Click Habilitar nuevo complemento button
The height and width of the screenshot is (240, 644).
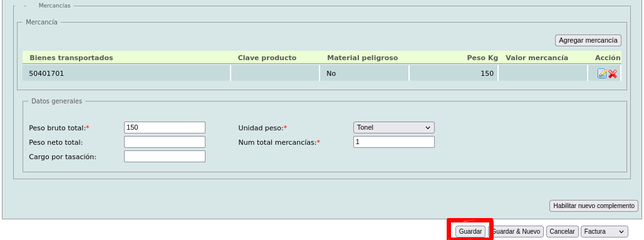pos(593,206)
